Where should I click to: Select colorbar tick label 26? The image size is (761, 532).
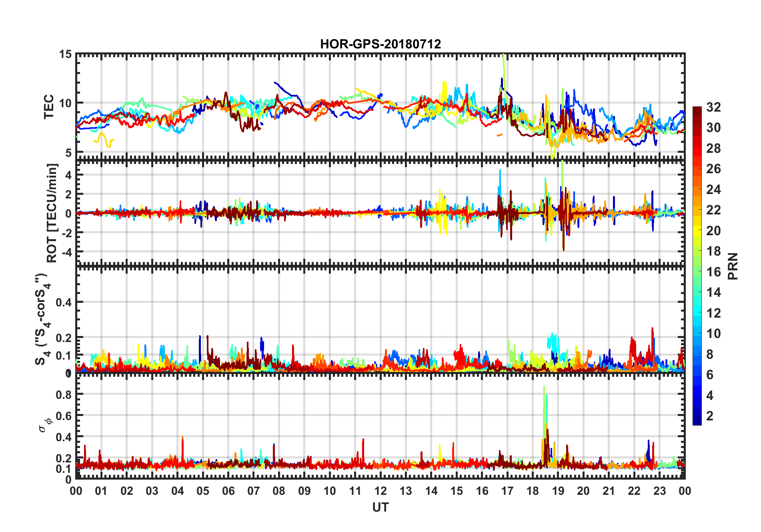714,169
